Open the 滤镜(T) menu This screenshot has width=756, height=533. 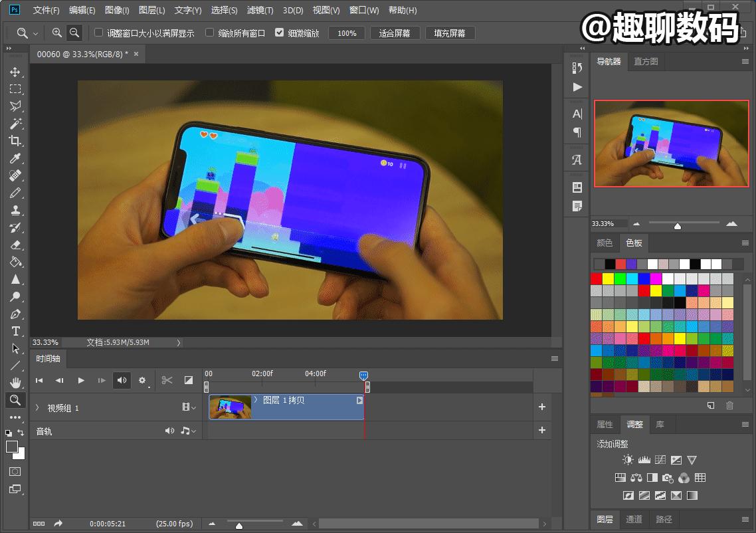point(260,11)
